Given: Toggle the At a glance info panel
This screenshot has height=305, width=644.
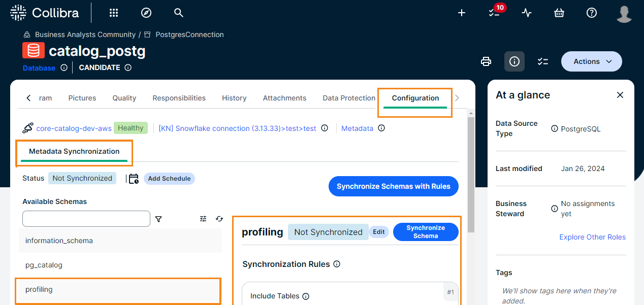Looking at the screenshot, I should [x=514, y=61].
